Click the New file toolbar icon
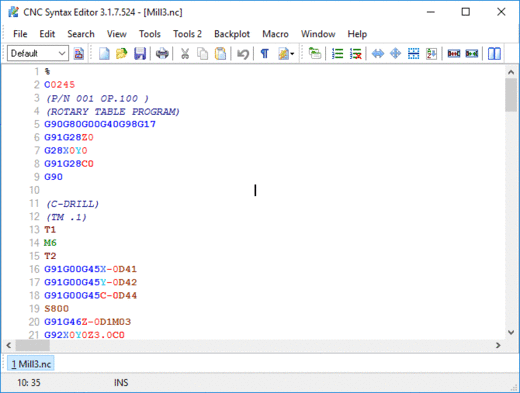Viewport: 520px width, 393px height. point(104,53)
